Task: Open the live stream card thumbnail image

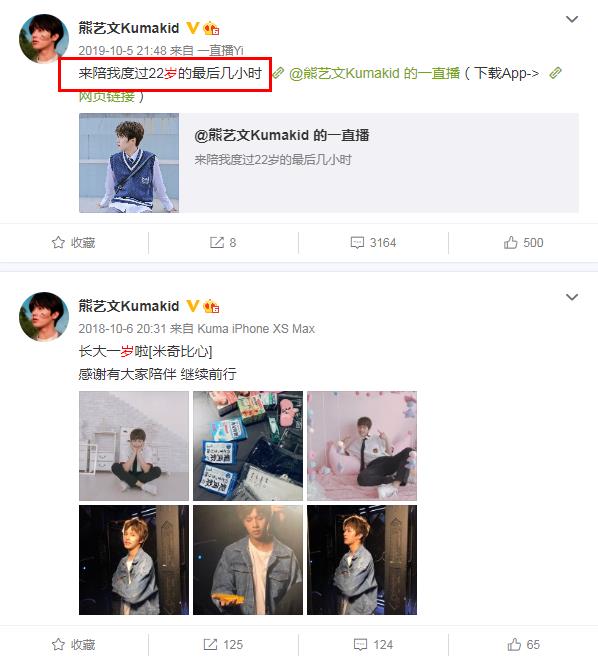Action: [129, 163]
